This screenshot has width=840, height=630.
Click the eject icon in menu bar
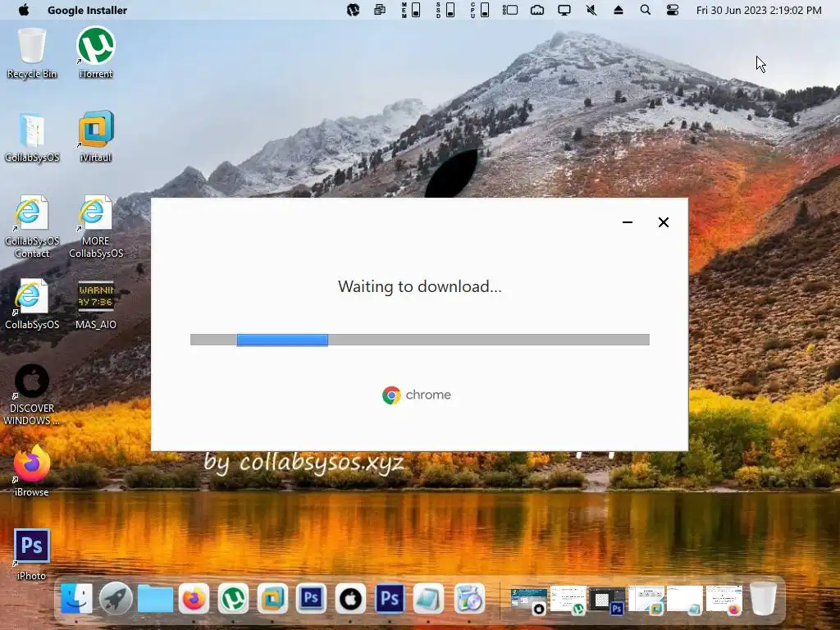click(x=619, y=10)
